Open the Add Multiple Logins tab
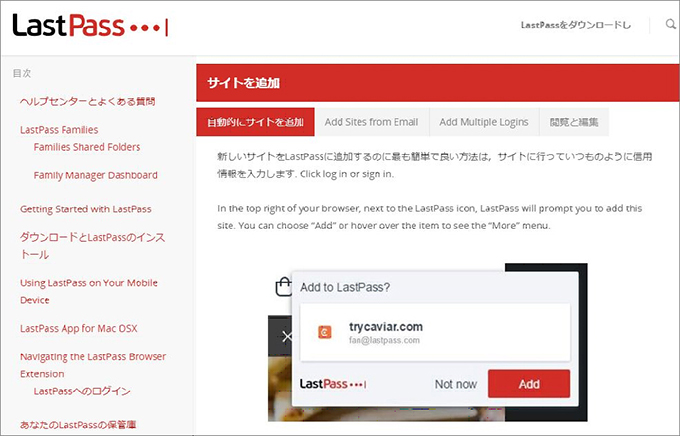 pyautogui.click(x=483, y=122)
